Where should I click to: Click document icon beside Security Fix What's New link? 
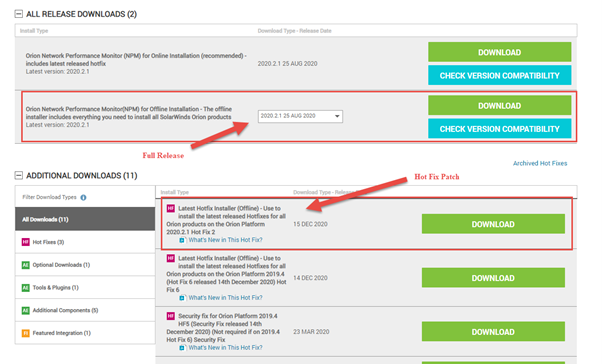pyautogui.click(x=182, y=348)
